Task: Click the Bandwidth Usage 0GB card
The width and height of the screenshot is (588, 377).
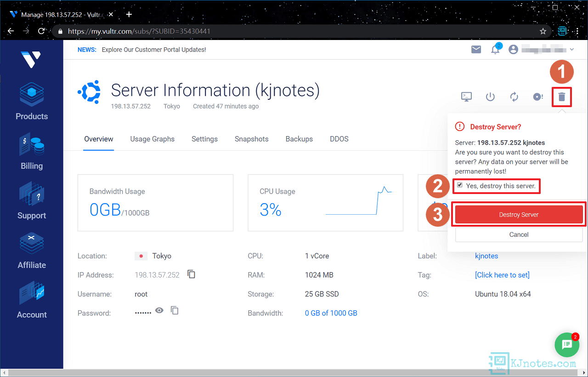Action: tap(155, 202)
